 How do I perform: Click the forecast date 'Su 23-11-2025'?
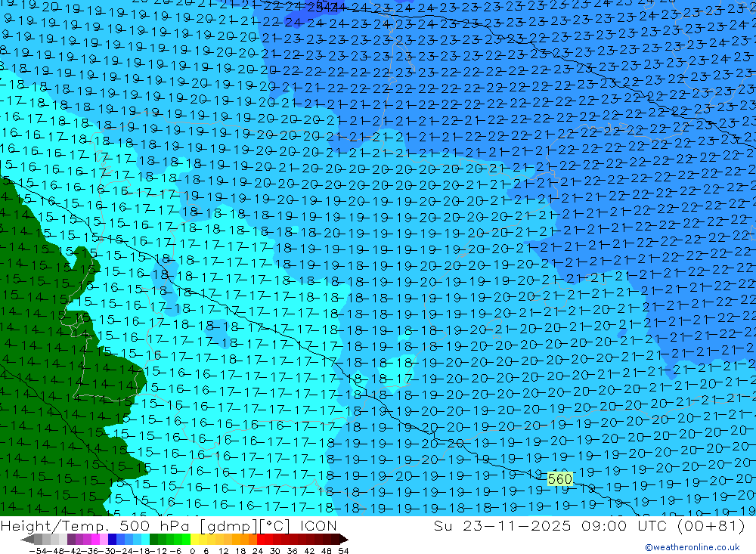click(x=502, y=525)
